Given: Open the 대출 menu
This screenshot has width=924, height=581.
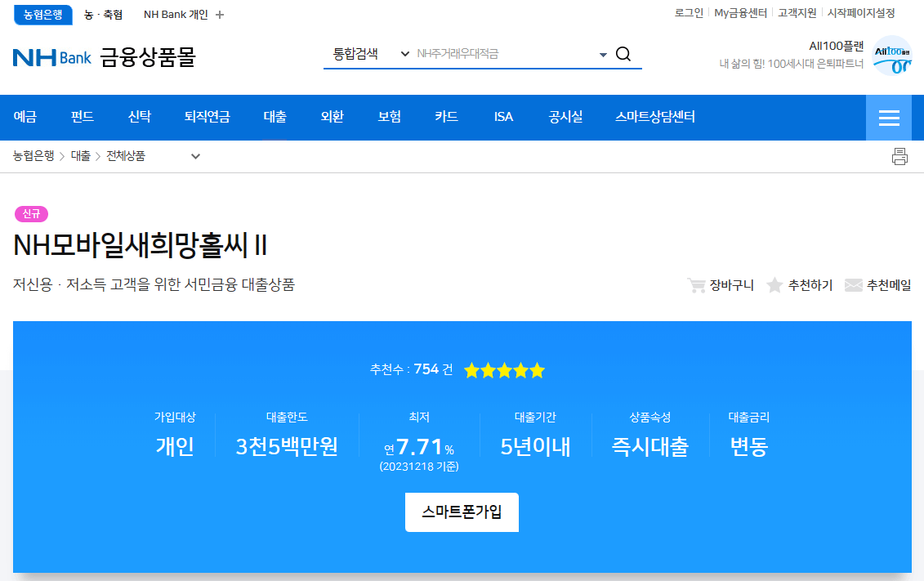Looking at the screenshot, I should click(275, 116).
